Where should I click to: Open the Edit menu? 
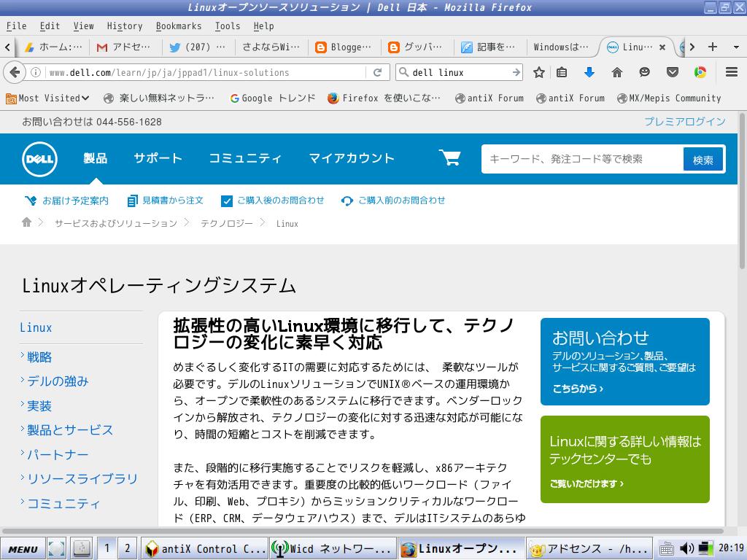50,26
